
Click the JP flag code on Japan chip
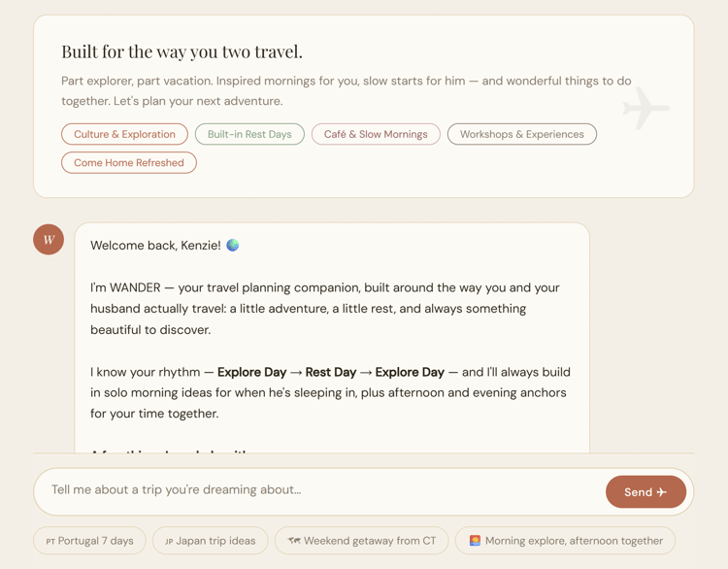tap(170, 541)
